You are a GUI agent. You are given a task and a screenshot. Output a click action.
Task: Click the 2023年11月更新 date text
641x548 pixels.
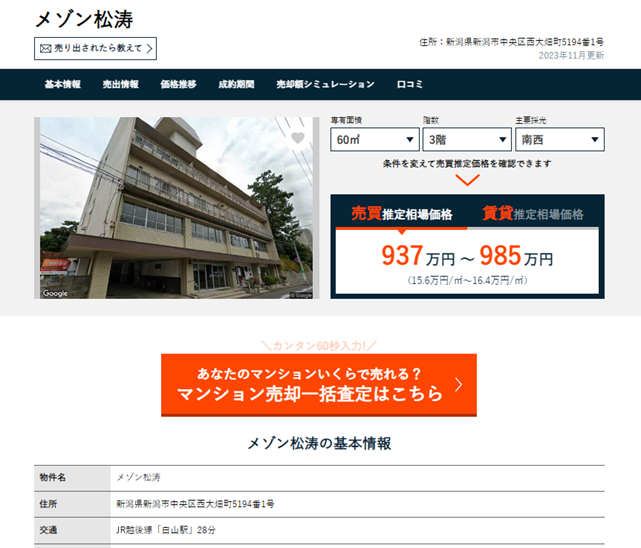[571, 56]
